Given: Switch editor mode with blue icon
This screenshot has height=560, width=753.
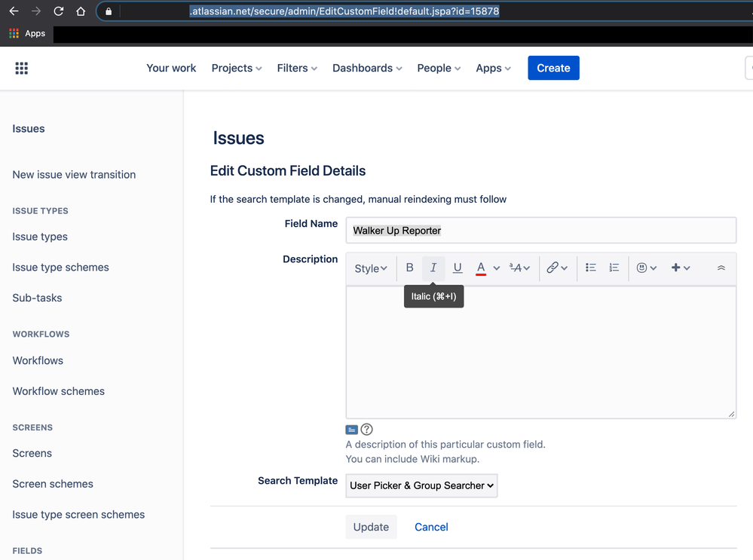Looking at the screenshot, I should tap(351, 430).
